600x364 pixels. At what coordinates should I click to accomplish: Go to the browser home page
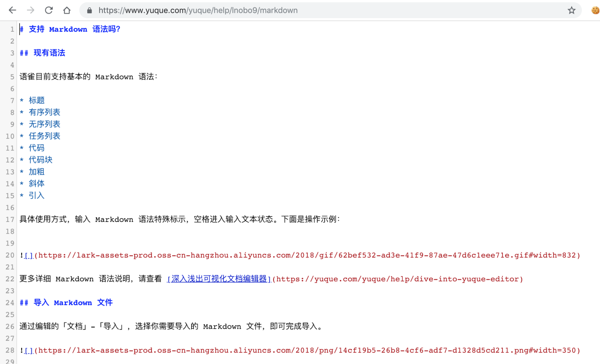pyautogui.click(x=67, y=10)
